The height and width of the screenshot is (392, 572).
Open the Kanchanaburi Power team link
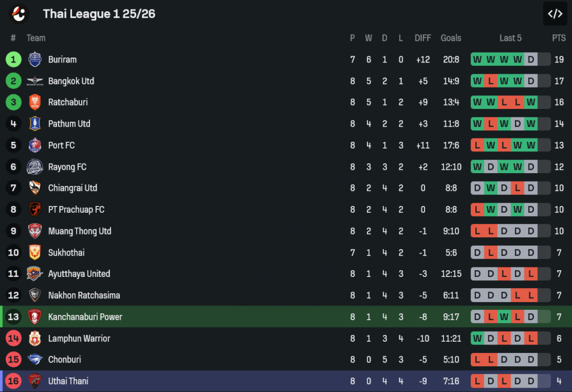85,317
